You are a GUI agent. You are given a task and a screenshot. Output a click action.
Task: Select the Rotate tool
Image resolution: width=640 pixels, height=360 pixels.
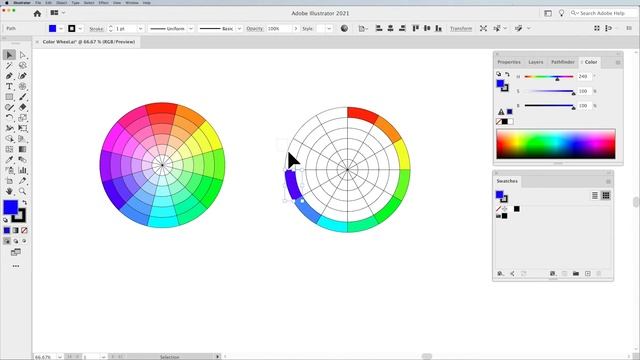tap(9, 118)
